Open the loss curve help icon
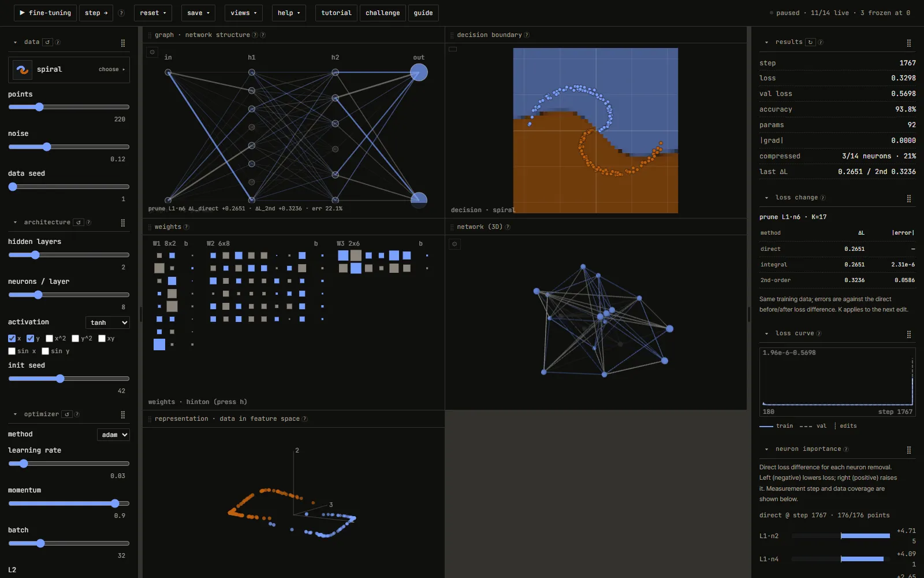 click(x=819, y=334)
